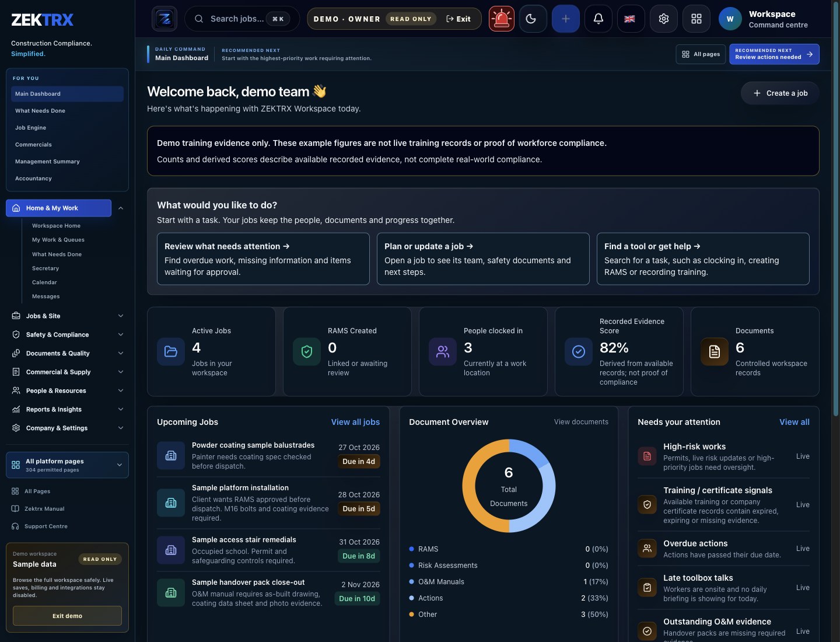This screenshot has width=840, height=642.
Task: Open Workspace Home sub-item
Action: [56, 225]
